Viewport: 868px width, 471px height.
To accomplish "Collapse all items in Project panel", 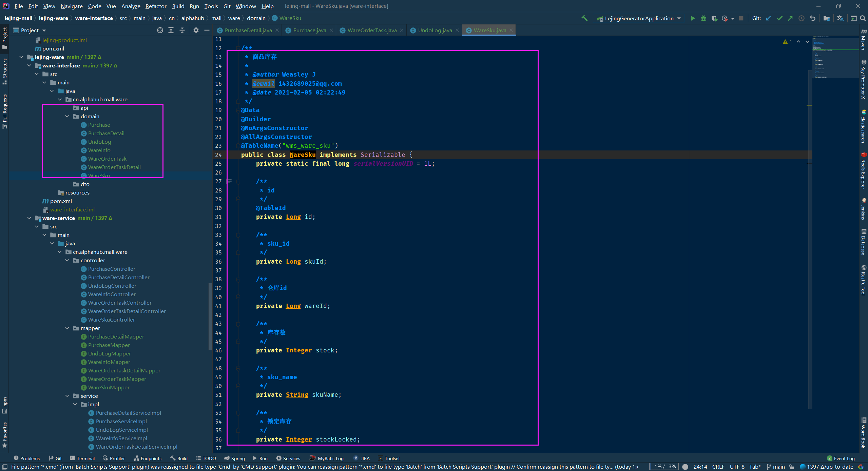I will (182, 30).
